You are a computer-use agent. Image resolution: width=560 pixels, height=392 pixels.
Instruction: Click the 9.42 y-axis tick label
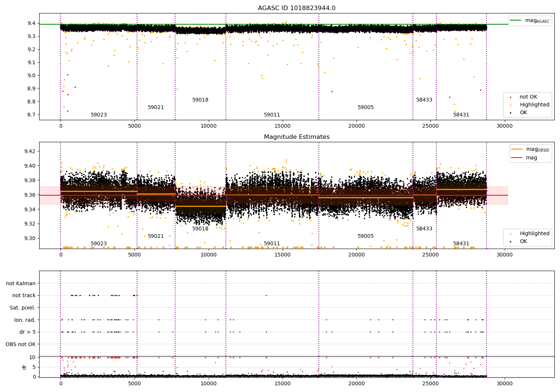pos(30,151)
